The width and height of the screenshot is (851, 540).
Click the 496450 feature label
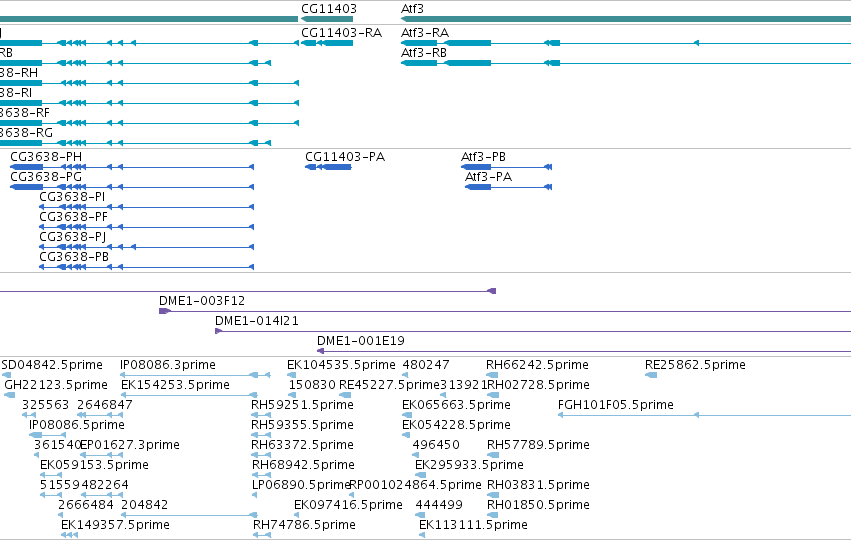click(436, 445)
